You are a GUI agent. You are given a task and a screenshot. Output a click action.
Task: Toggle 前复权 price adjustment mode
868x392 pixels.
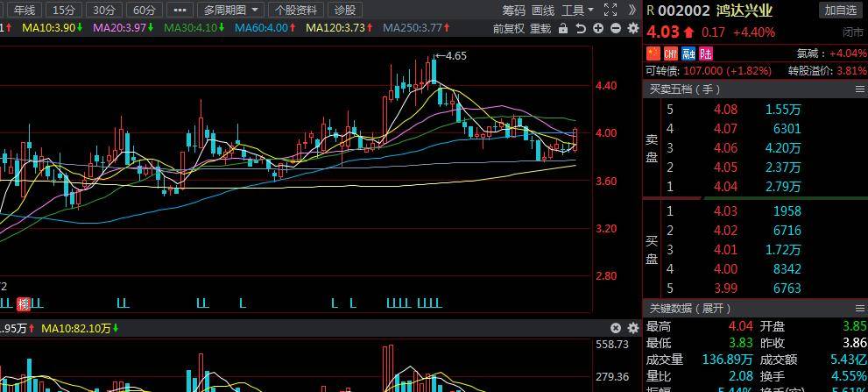[509, 28]
